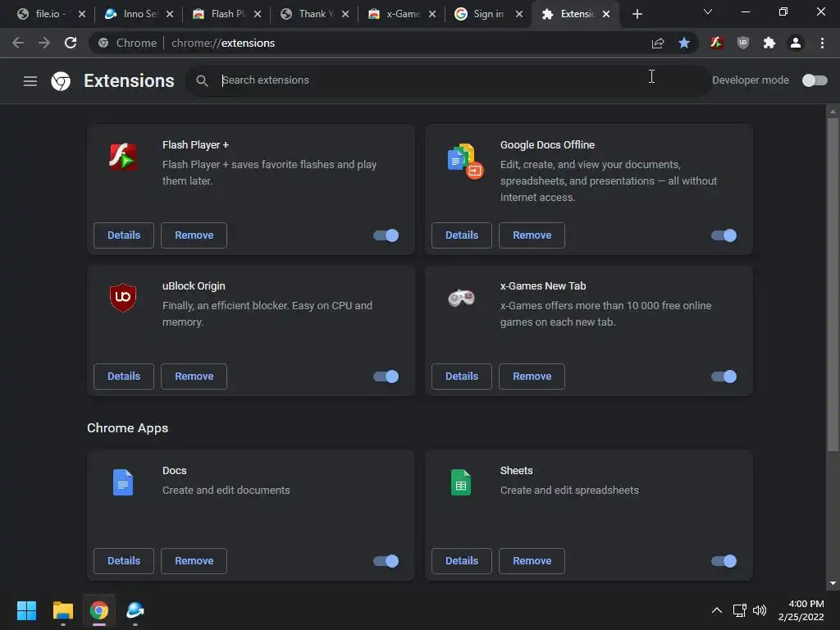Click the Search extensions field
The width and height of the screenshot is (840, 630).
448,80
